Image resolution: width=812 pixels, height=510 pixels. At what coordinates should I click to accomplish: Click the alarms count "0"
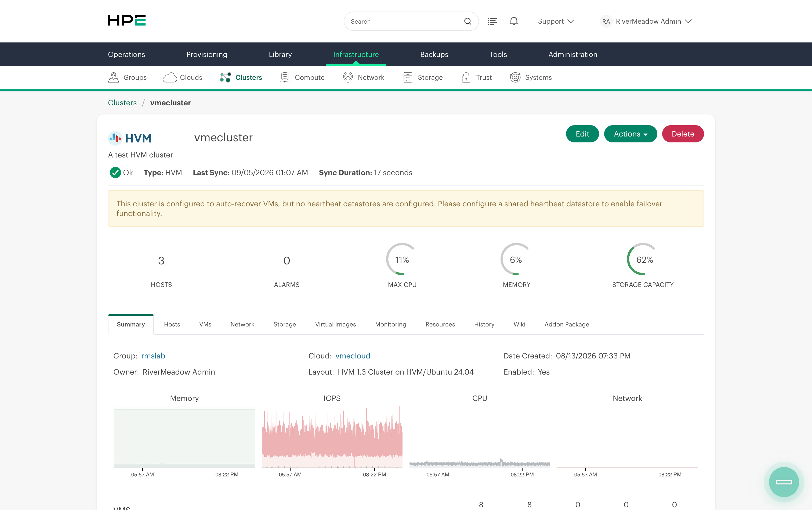(287, 261)
